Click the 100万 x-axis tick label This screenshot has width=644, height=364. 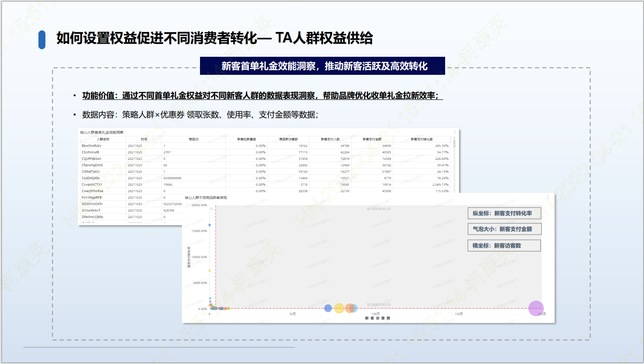tap(376, 314)
